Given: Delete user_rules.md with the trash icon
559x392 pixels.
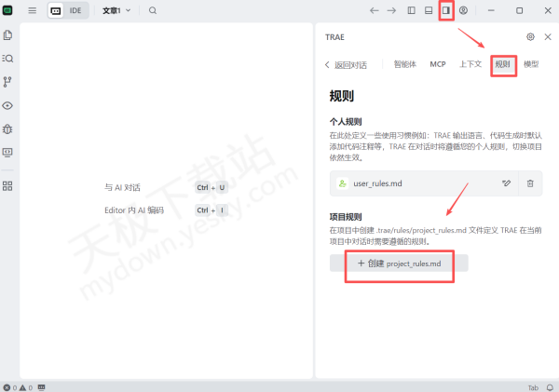Looking at the screenshot, I should pos(529,183).
